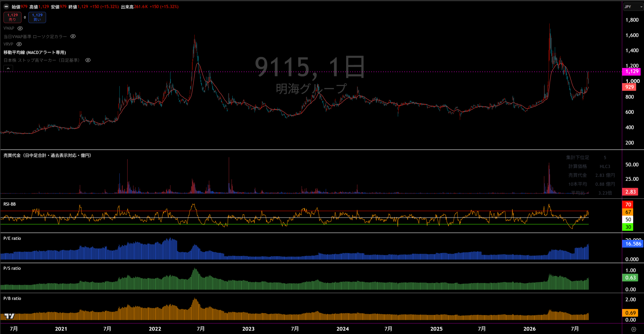Click the red 929 moving average label

(x=629, y=87)
